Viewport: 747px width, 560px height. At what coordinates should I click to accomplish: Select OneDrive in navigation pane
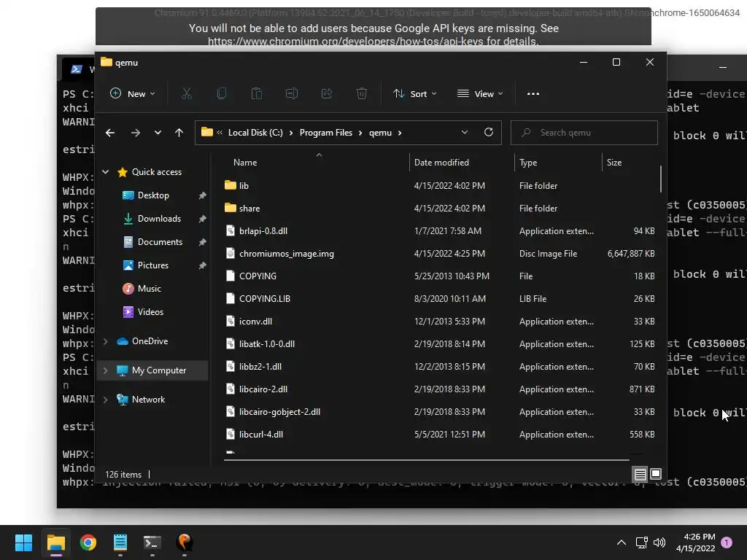pyautogui.click(x=150, y=341)
